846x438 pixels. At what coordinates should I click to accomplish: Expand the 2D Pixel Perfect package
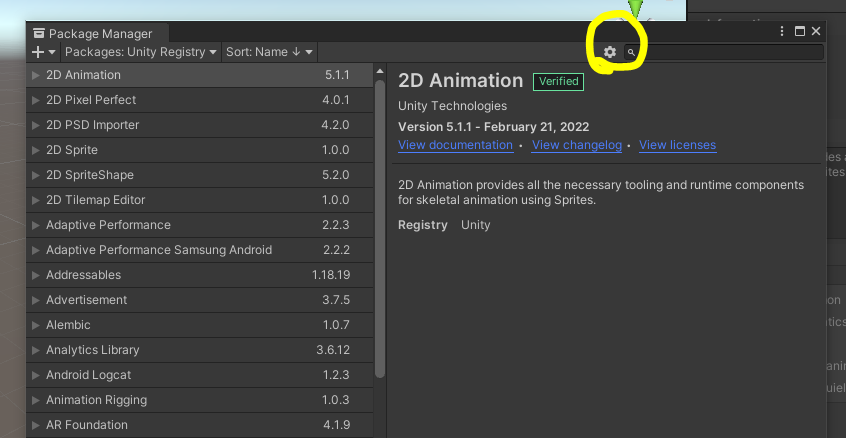click(x=36, y=100)
